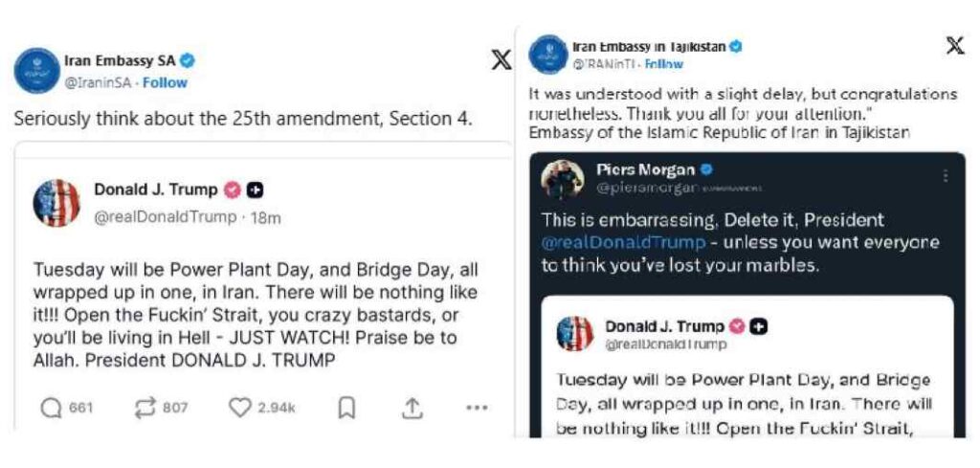Open the @IraninSA handle link
This screenshot has height=468, width=980.
click(x=99, y=82)
